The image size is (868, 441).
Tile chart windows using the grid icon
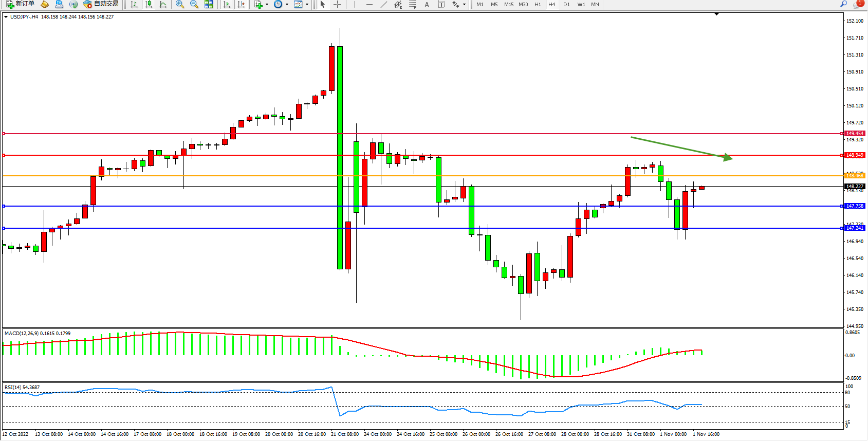(x=209, y=5)
